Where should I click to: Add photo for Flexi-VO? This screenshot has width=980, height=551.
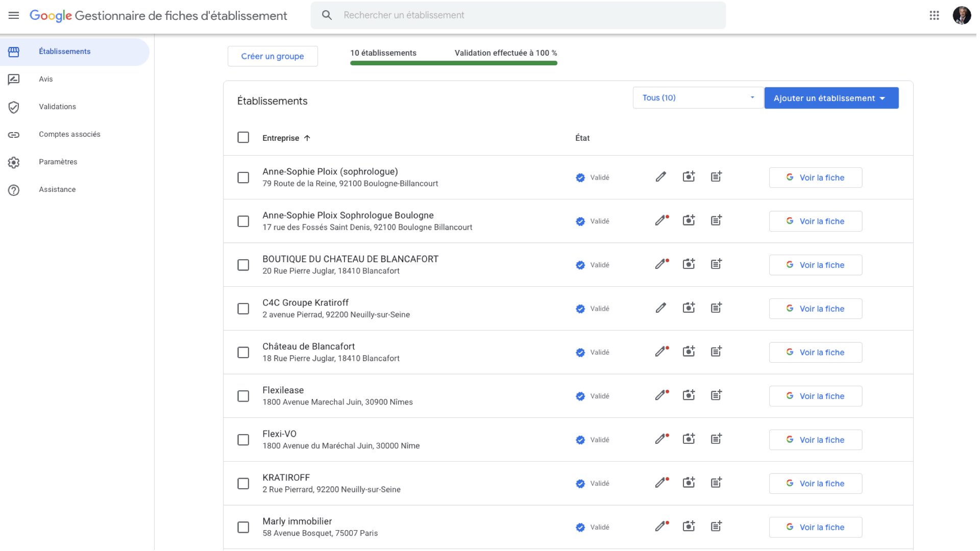[x=689, y=439]
